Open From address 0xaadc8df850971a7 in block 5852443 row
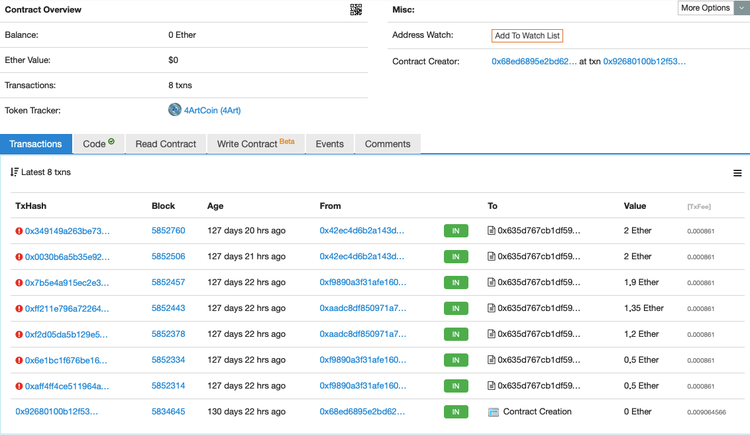This screenshot has height=435, width=750. (363, 308)
